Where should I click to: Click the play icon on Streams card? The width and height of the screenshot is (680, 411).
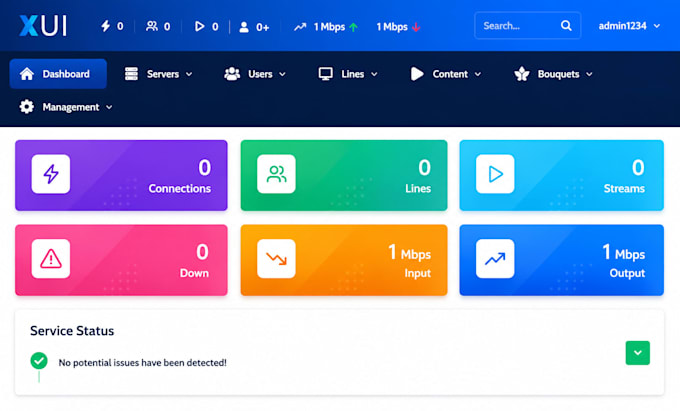coord(495,174)
